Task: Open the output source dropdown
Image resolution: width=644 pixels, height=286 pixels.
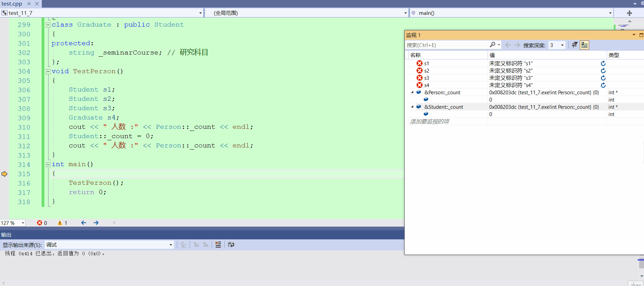Action: 171,245
